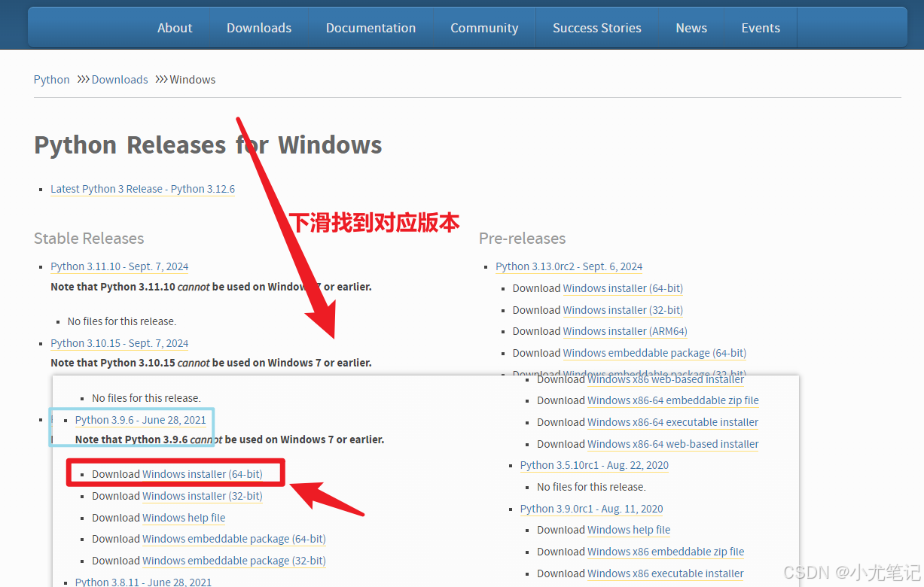924x587 pixels.
Task: Download Windows x86-64 executable installer
Action: [673, 422]
